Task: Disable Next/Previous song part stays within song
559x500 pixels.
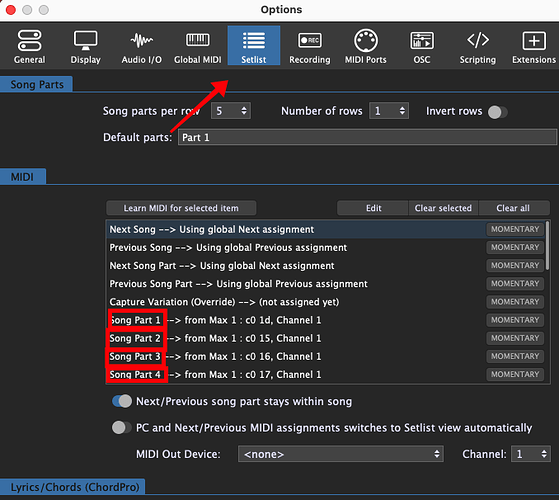Action: point(122,401)
